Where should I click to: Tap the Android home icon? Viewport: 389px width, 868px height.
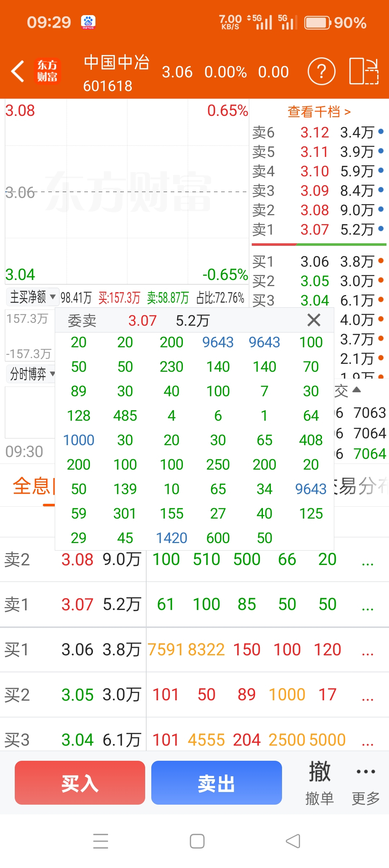click(x=197, y=841)
